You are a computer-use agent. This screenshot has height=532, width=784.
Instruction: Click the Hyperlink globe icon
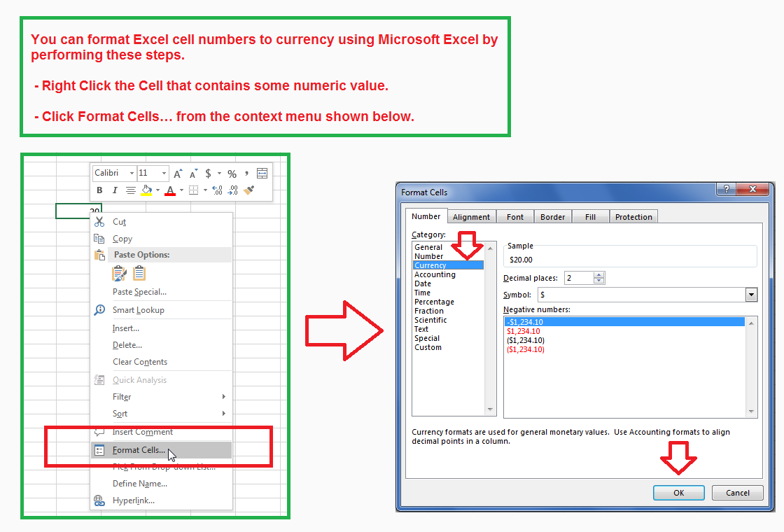(x=99, y=500)
